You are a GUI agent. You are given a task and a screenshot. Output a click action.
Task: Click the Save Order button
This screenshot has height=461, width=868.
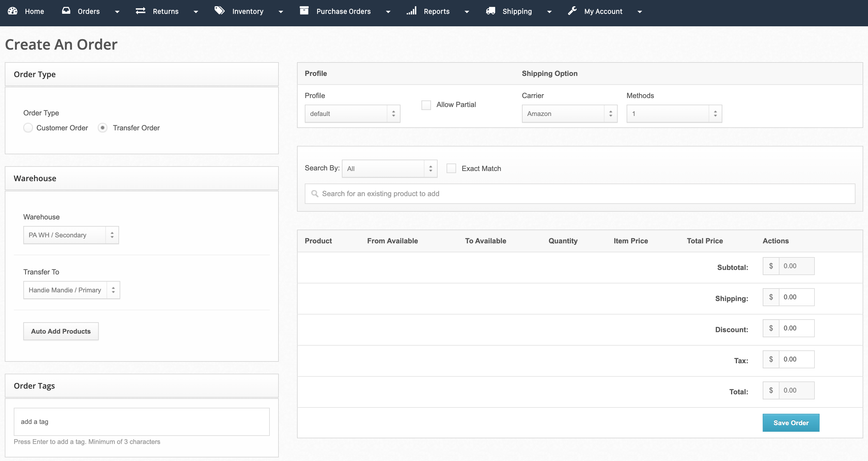[x=791, y=423]
